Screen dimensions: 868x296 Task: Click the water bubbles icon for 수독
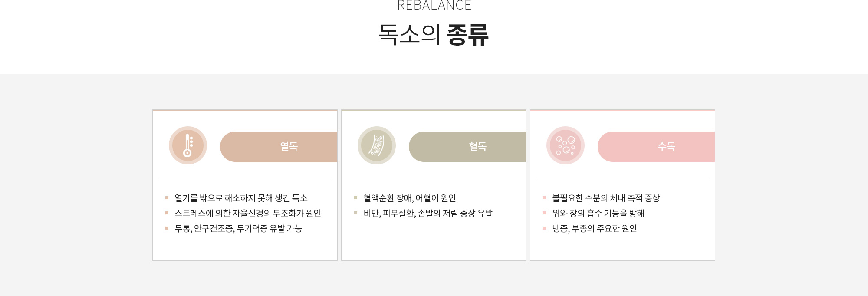pos(566,145)
